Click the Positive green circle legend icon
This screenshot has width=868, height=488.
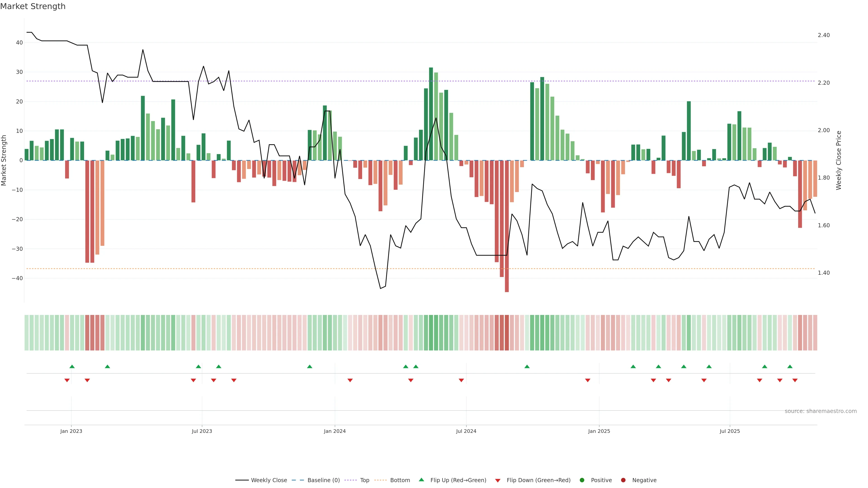[582, 480]
